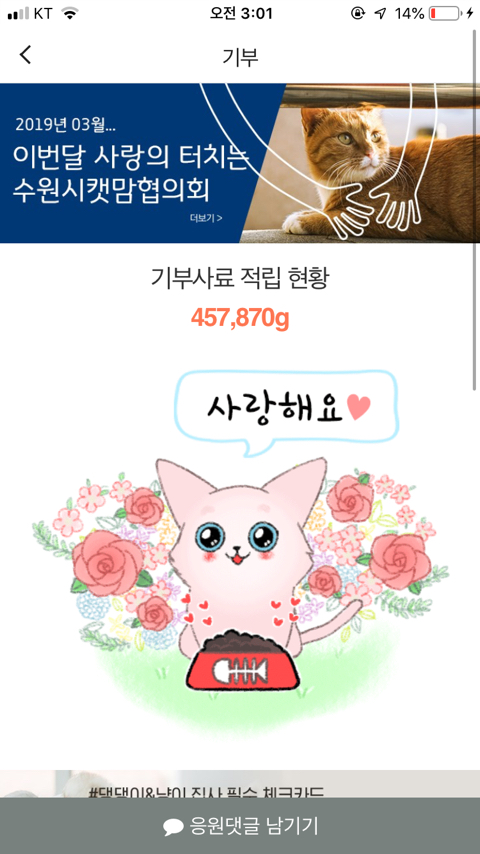Tap the Wi-Fi icon in status bar
The height and width of the screenshot is (854, 480).
pos(69,14)
